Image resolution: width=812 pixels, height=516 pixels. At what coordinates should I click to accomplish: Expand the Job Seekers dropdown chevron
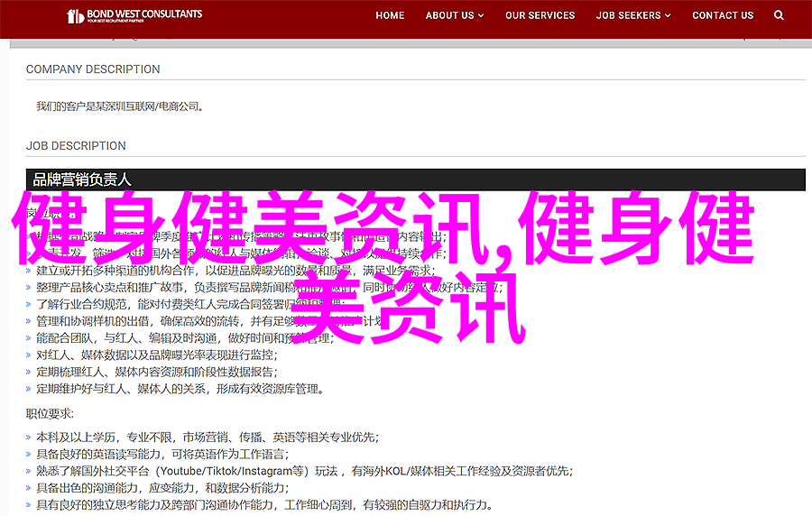pos(668,16)
